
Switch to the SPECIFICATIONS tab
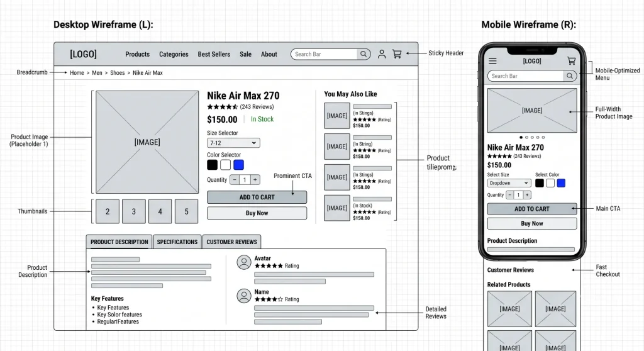[x=177, y=242]
